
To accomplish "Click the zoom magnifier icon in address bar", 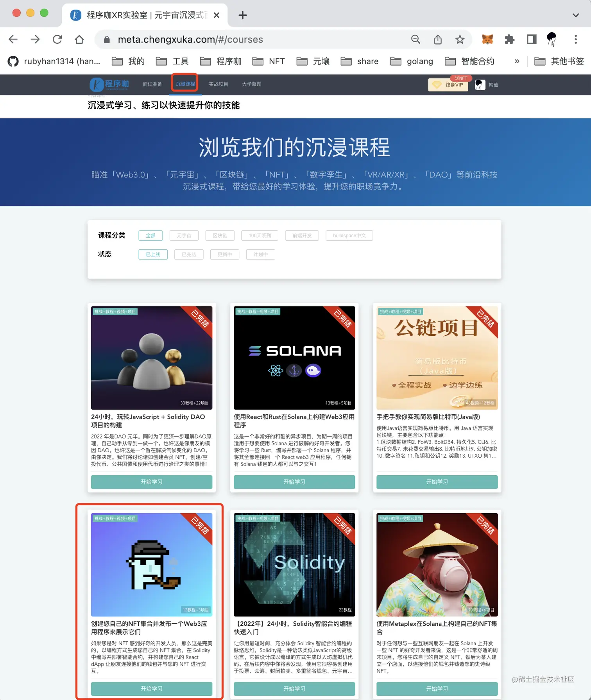I will point(415,39).
